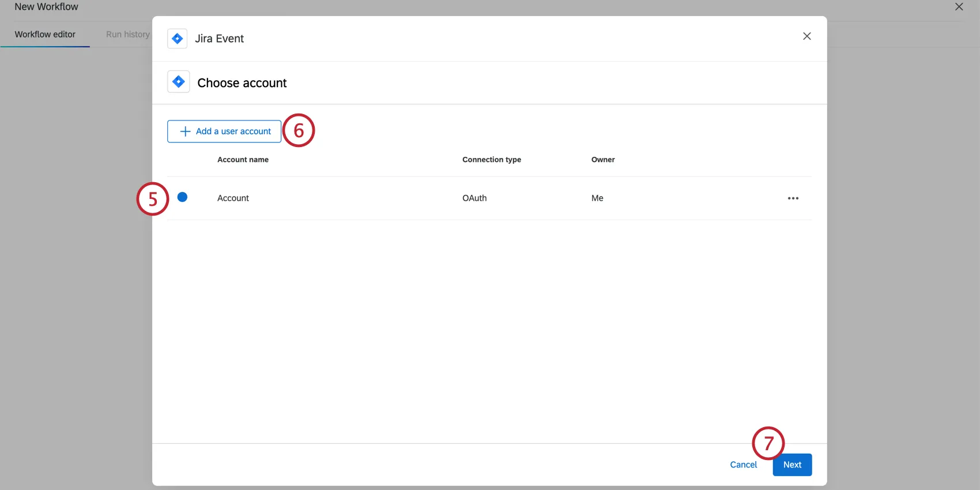Select the Account radio button

(182, 197)
